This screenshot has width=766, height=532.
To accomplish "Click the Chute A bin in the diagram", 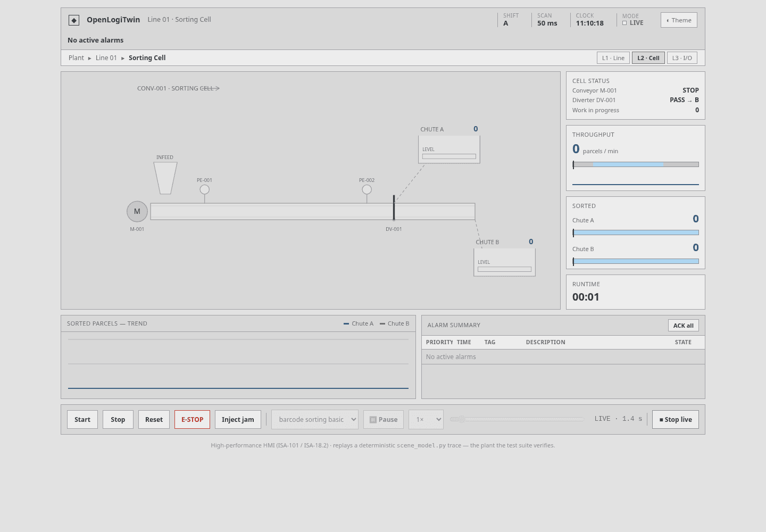I will [x=449, y=149].
